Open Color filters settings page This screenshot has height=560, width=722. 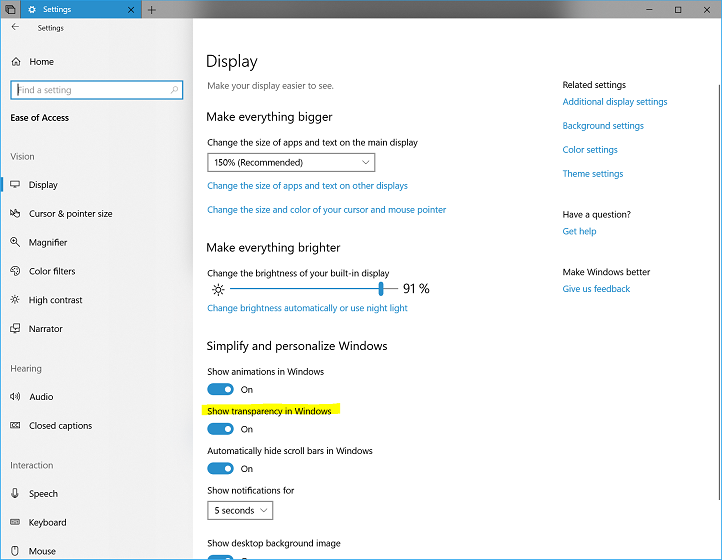[52, 271]
